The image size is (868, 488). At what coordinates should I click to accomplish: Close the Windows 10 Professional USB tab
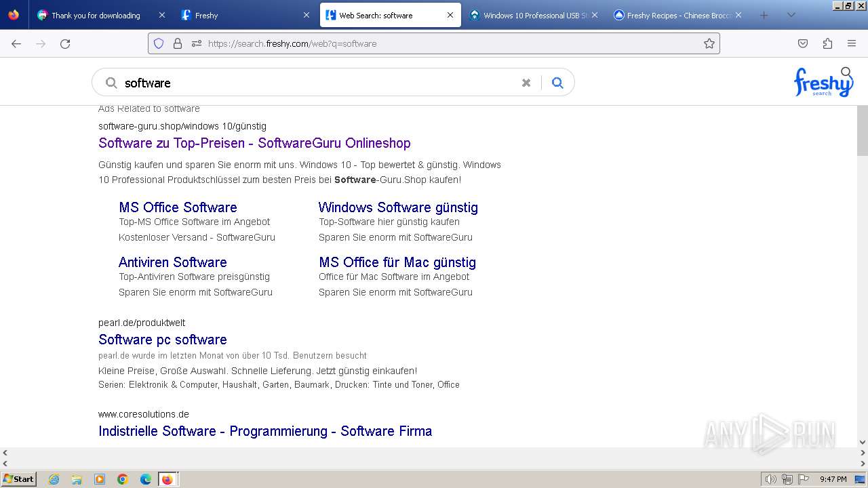(x=595, y=15)
